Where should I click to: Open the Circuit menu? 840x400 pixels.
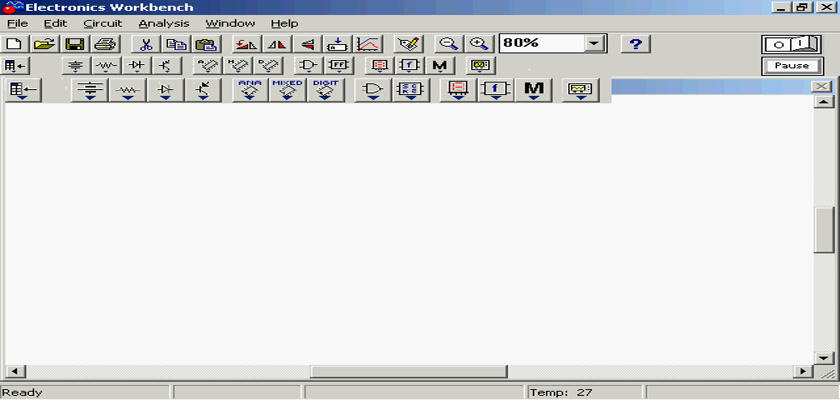[103, 24]
